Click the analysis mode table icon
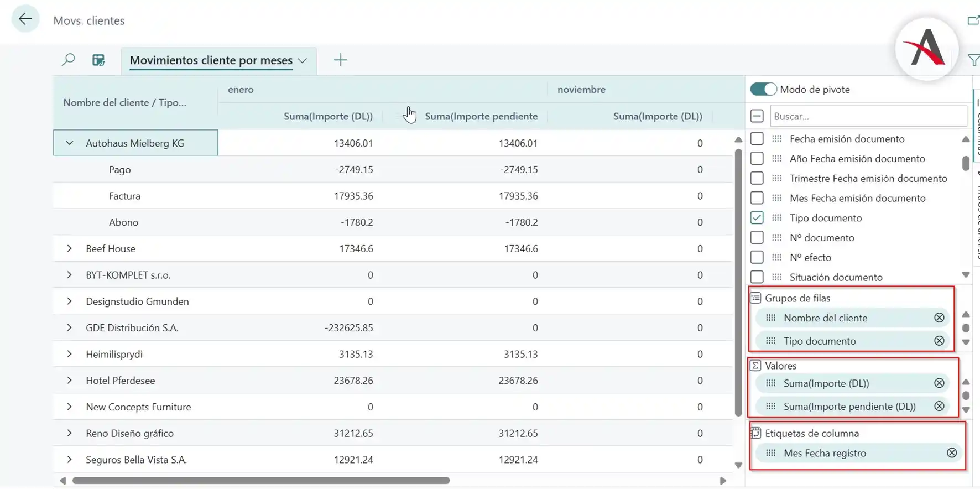Image resolution: width=980 pixels, height=489 pixels. pyautogui.click(x=98, y=60)
